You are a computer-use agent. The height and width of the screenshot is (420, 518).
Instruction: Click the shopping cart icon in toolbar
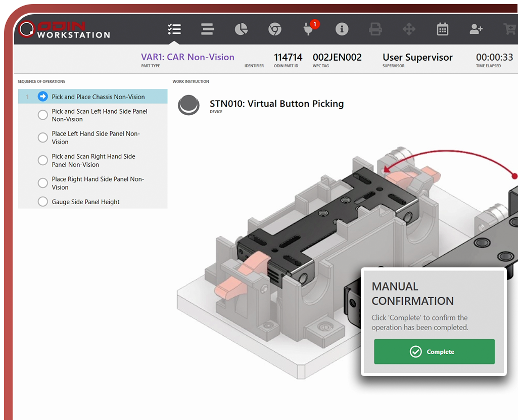(x=510, y=29)
